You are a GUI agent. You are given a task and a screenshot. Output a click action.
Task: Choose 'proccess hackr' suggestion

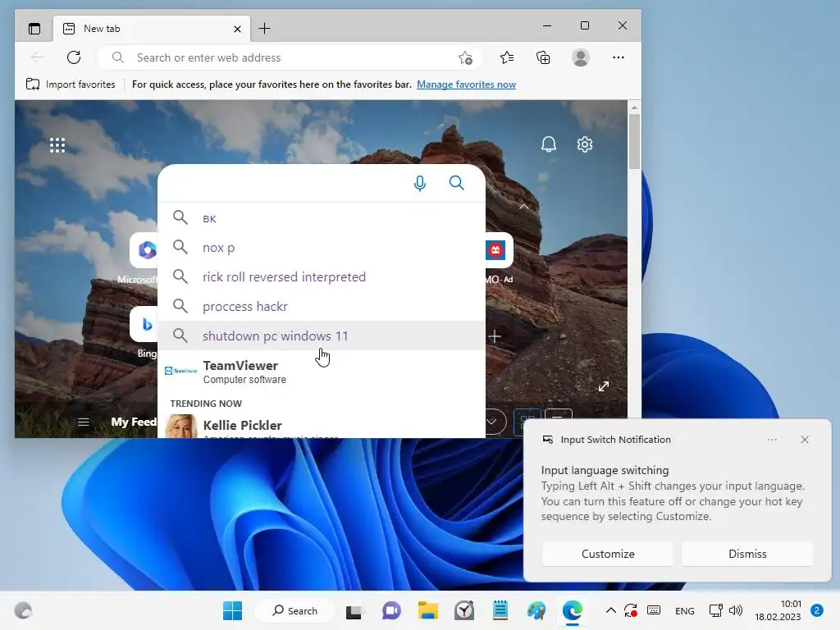(x=322, y=307)
